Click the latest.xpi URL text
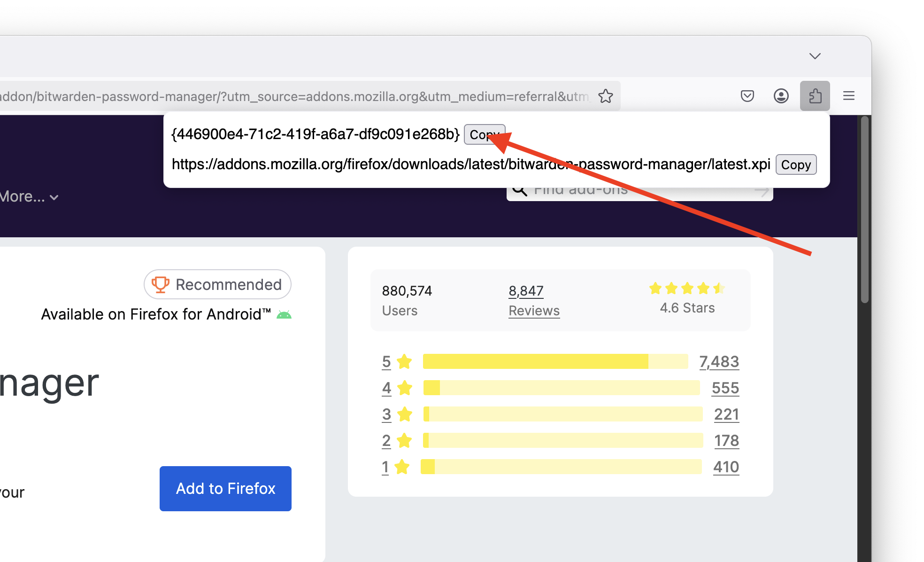This screenshot has height=562, width=924. coord(471,164)
